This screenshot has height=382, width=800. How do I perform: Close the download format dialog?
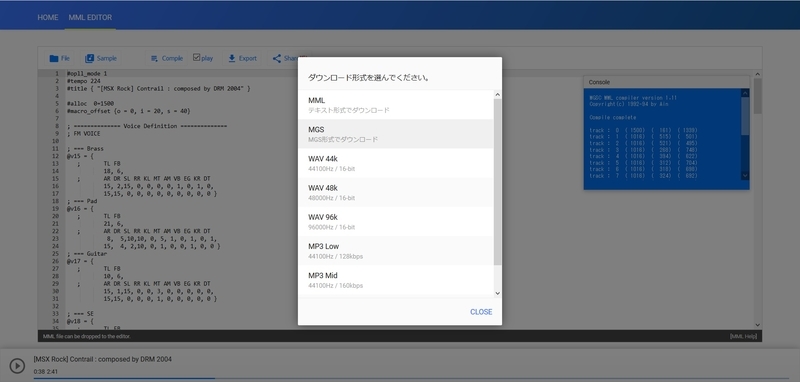click(x=481, y=312)
